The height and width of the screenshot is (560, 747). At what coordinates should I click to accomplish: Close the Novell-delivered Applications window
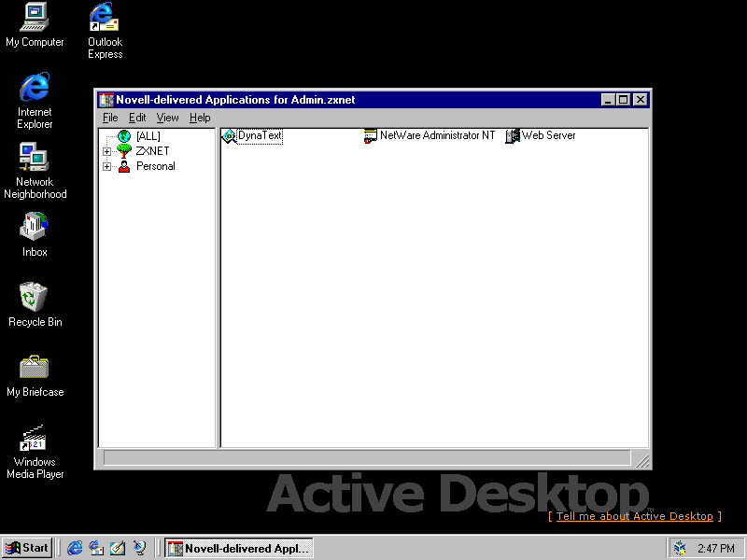coord(641,100)
